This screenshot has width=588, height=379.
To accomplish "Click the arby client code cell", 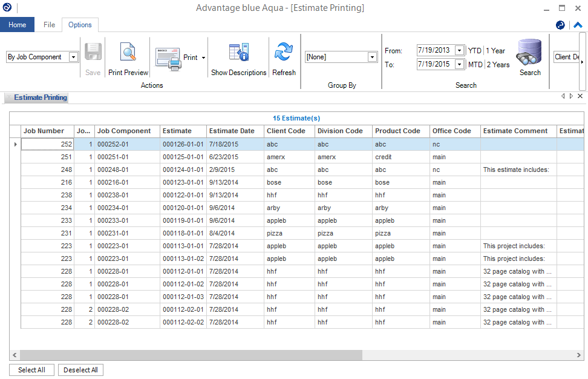I will point(290,208).
